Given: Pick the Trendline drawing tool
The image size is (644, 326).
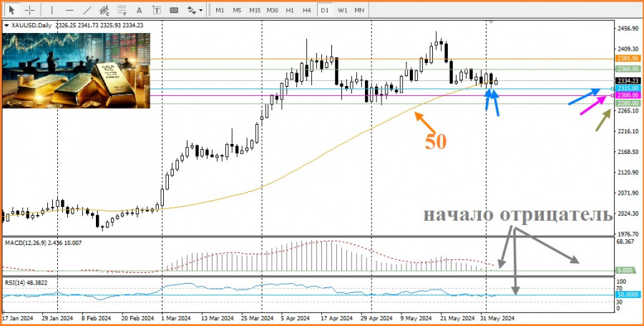Looking at the screenshot, I should (87, 10).
